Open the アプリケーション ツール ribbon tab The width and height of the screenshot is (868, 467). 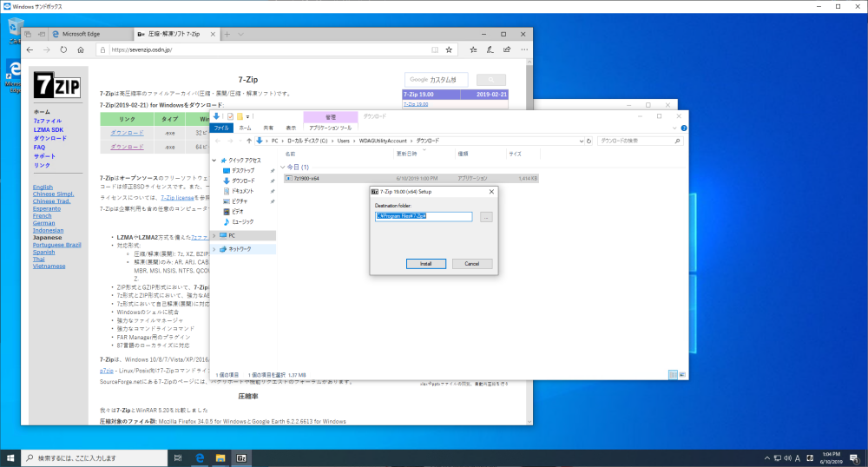(x=330, y=128)
